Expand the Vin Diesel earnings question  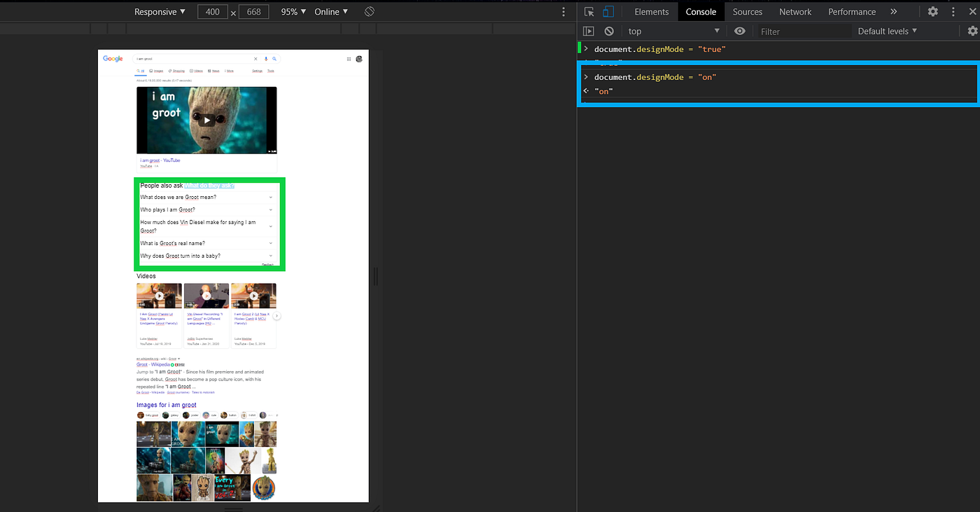[206, 226]
